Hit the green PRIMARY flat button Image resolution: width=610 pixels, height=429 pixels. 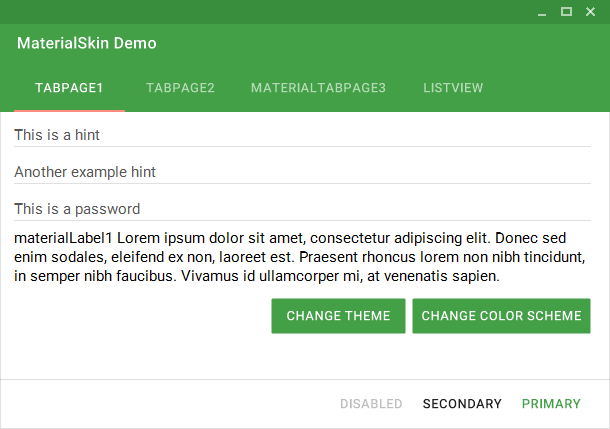(x=551, y=404)
